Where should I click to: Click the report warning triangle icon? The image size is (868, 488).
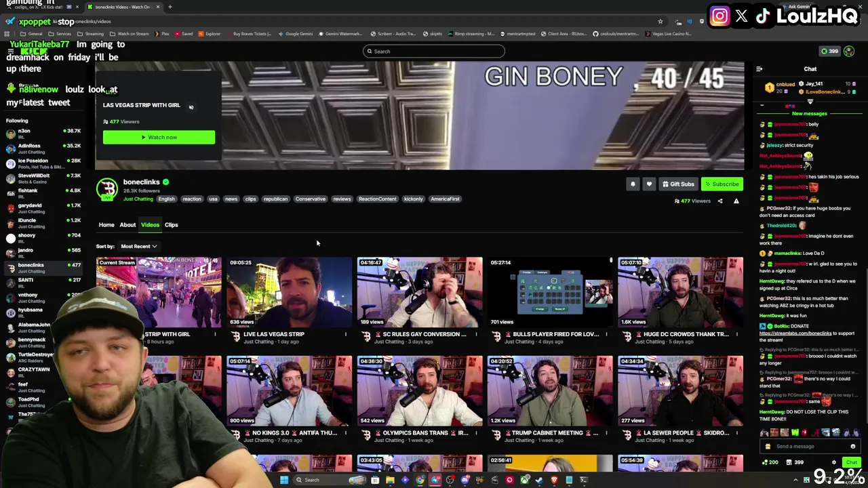coord(736,201)
